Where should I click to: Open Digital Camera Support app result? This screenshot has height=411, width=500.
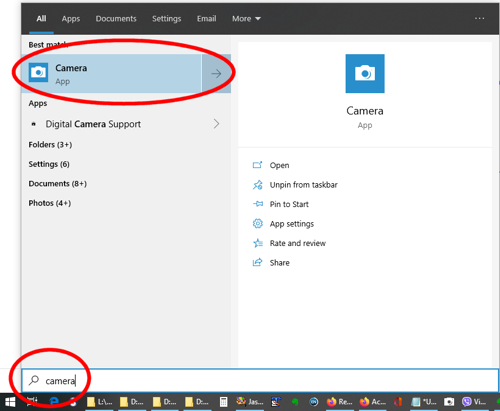coord(93,124)
